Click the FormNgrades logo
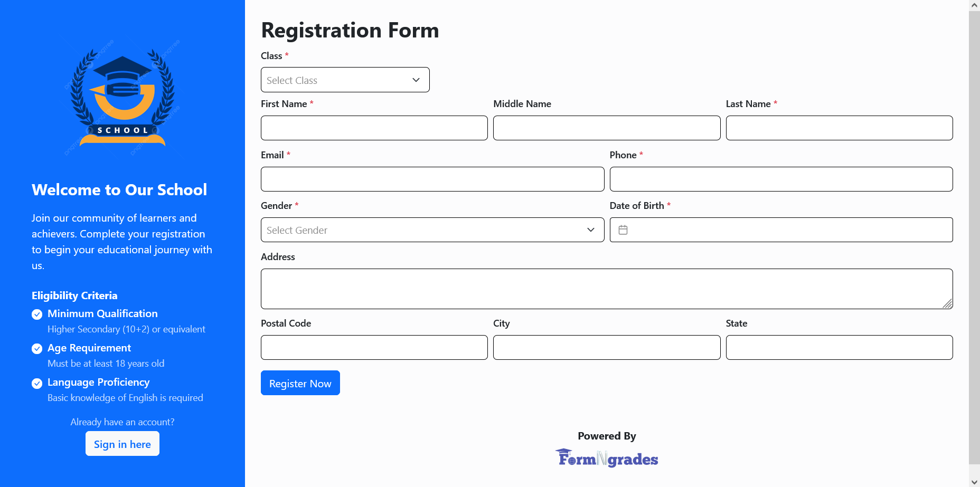The width and height of the screenshot is (980, 487). point(606,458)
